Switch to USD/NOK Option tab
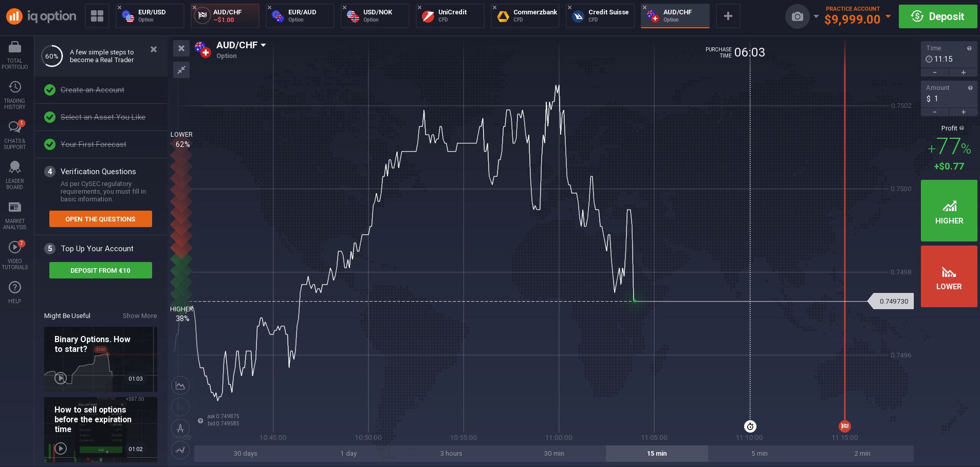980x467 pixels. [375, 16]
